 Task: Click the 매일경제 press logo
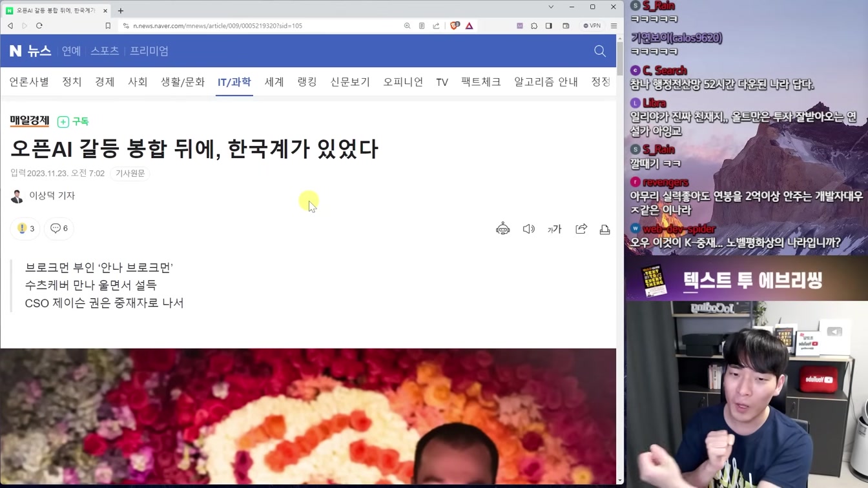point(30,121)
